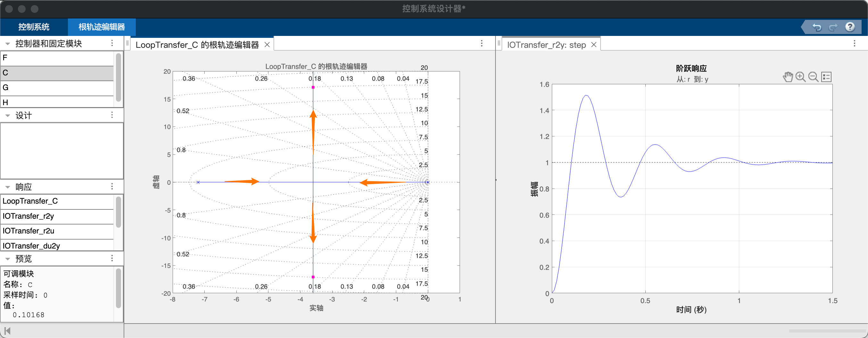868x338 pixels.
Task: Toggle the legend icon on step plot
Action: pos(826,77)
